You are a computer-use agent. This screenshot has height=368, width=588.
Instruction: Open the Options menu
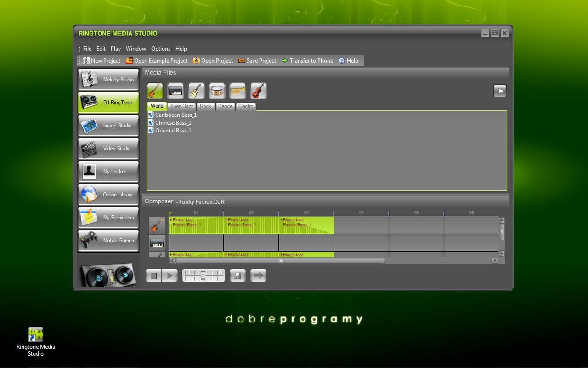click(161, 49)
